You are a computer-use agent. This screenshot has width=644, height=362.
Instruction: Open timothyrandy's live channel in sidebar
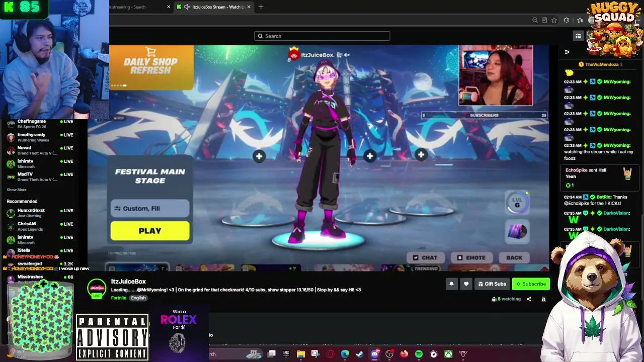40,137
